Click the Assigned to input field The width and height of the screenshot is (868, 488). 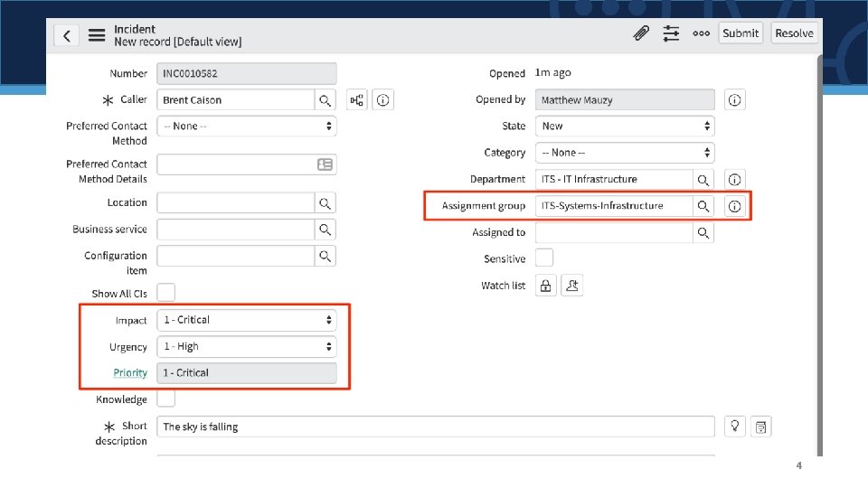click(x=614, y=232)
